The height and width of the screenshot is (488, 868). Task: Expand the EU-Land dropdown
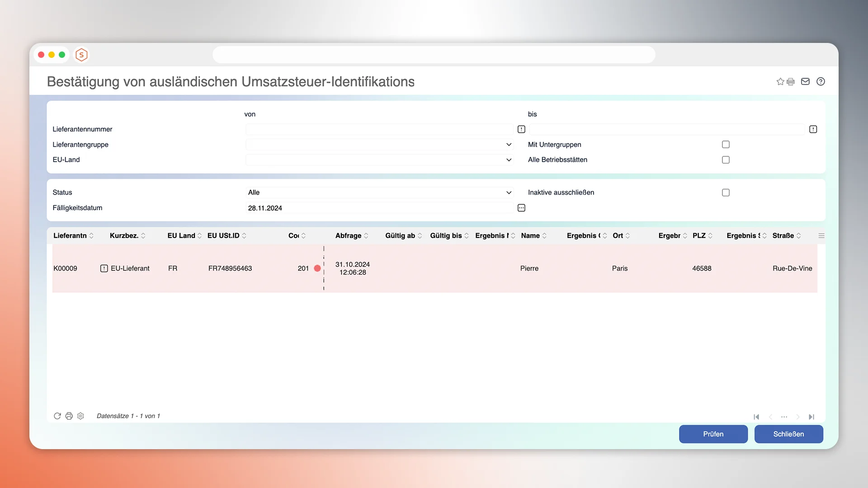(x=509, y=160)
